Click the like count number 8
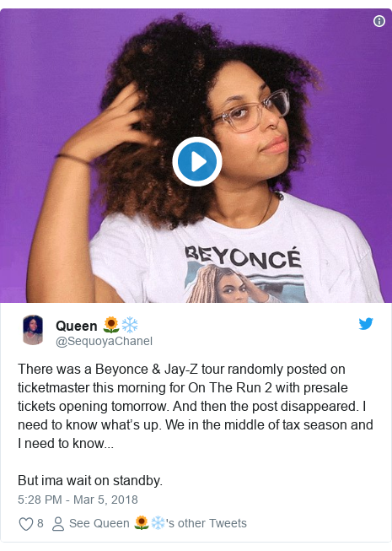The image size is (392, 551). tap(40, 523)
